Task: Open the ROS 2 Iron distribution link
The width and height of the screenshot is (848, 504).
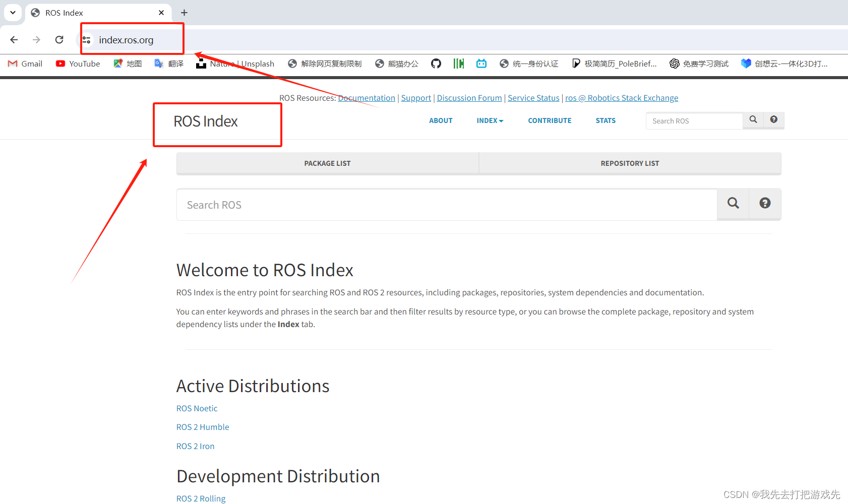Action: (x=196, y=446)
